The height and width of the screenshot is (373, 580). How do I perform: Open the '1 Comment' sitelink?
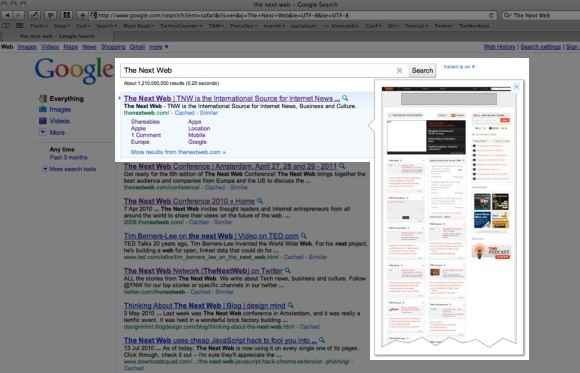pos(146,135)
